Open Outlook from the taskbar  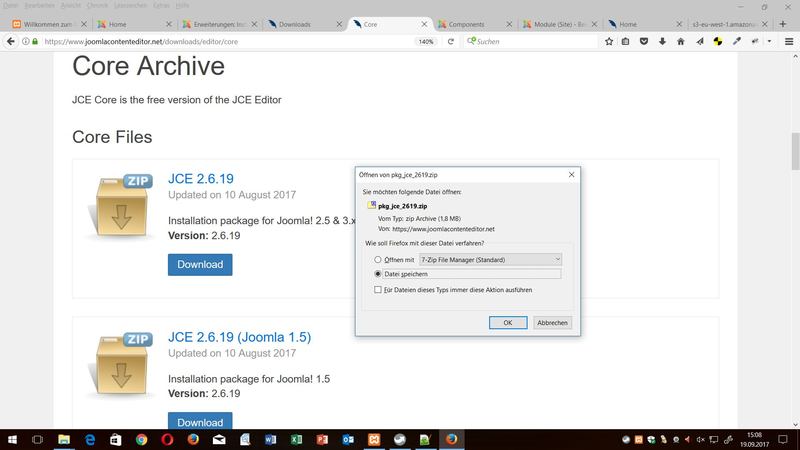coord(348,439)
